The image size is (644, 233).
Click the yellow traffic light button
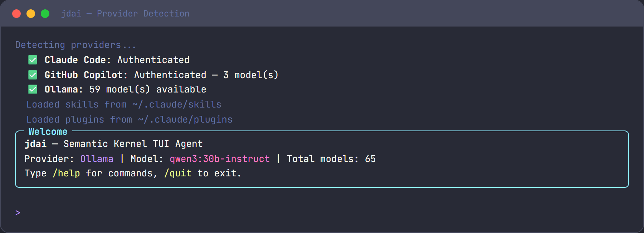(x=30, y=13)
